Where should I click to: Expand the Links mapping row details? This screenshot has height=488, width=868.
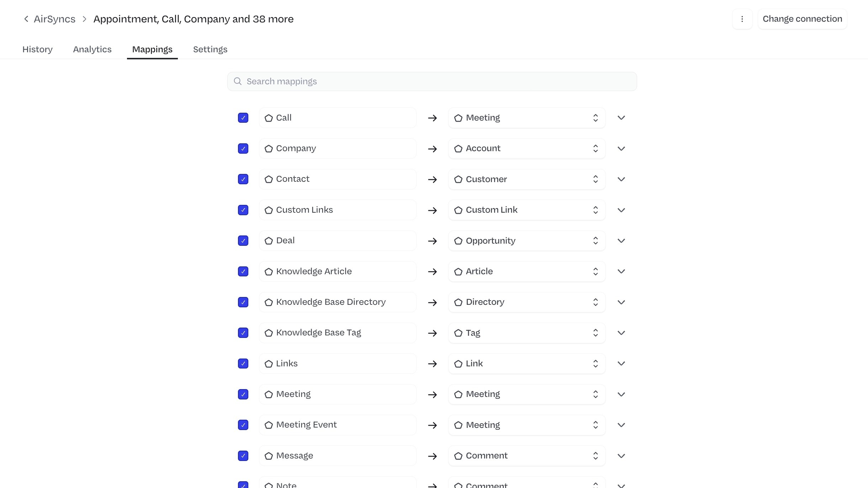tap(621, 364)
